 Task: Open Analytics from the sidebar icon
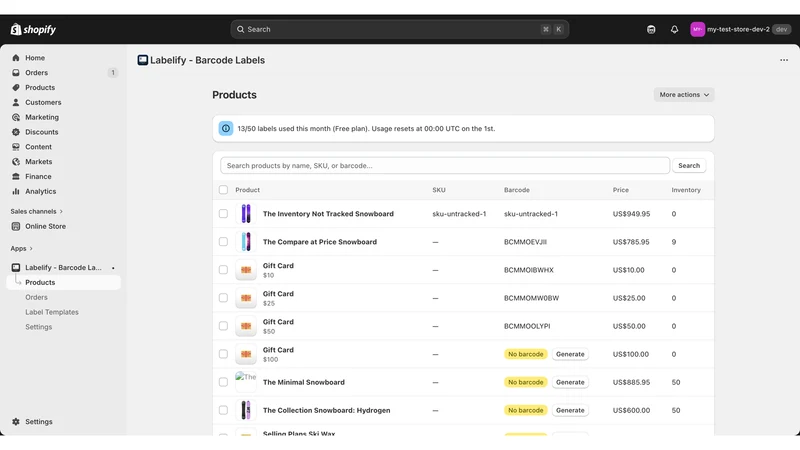pos(16,191)
